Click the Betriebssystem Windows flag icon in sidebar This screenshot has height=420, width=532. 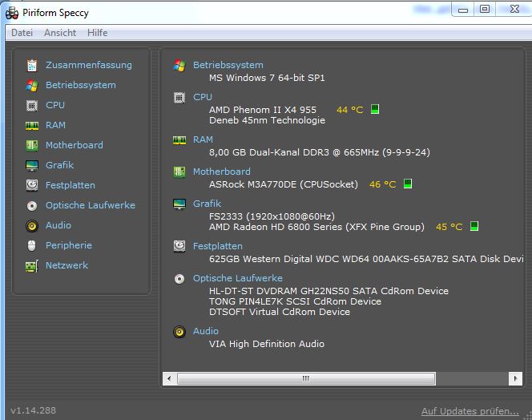click(x=32, y=85)
